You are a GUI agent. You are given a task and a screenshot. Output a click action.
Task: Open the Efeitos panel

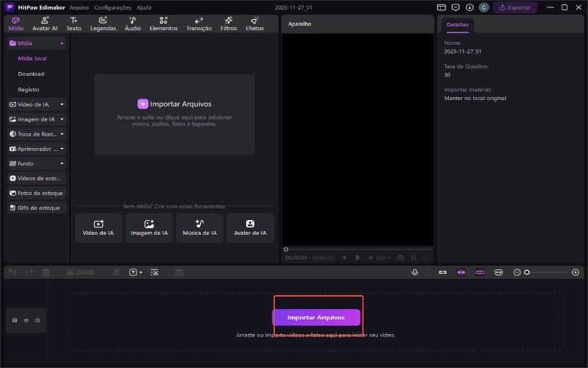tap(254, 24)
